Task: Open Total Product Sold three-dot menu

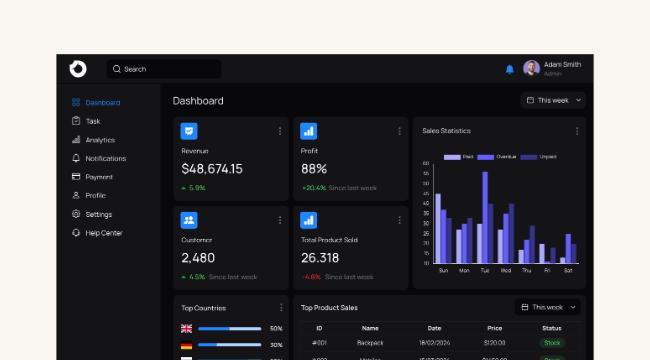Action: (400, 220)
